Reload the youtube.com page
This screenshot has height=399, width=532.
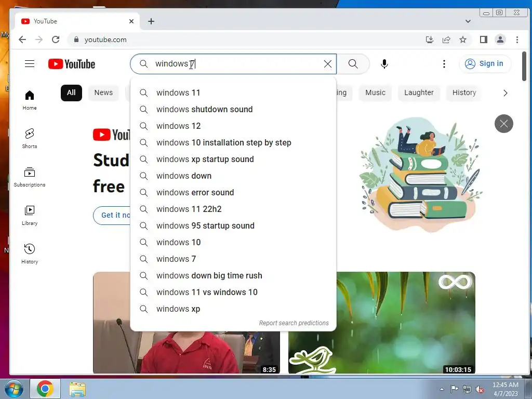(56, 39)
